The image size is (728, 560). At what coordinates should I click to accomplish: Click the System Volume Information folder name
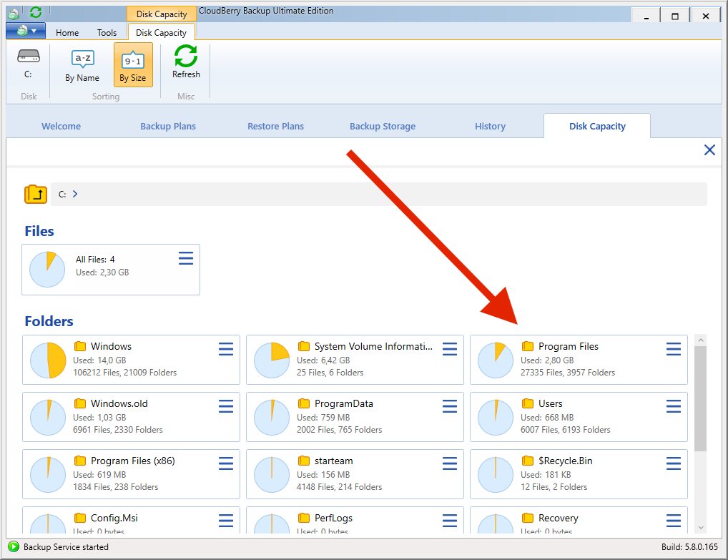click(x=373, y=346)
